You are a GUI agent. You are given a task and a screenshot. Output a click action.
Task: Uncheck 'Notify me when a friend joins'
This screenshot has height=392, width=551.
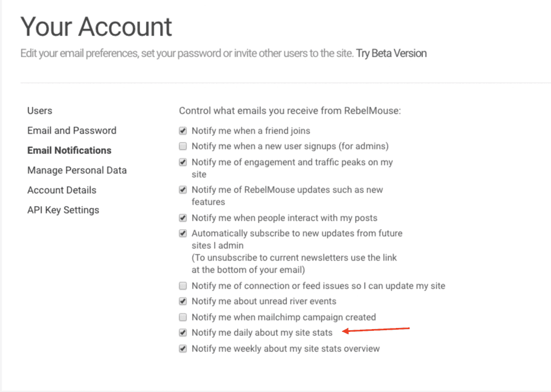click(x=183, y=131)
